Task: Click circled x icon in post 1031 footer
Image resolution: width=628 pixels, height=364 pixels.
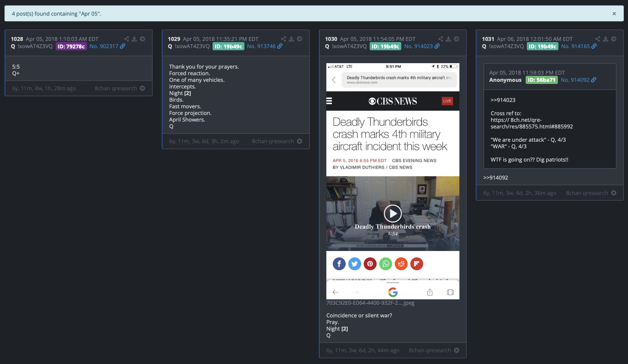Action: click(614, 193)
